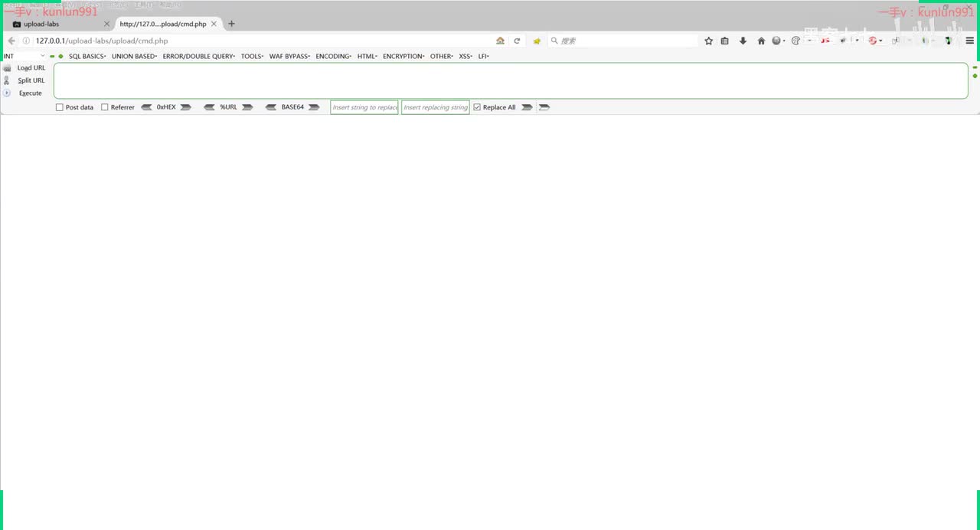Open the hamburger menu
980x530 pixels.
tap(969, 41)
